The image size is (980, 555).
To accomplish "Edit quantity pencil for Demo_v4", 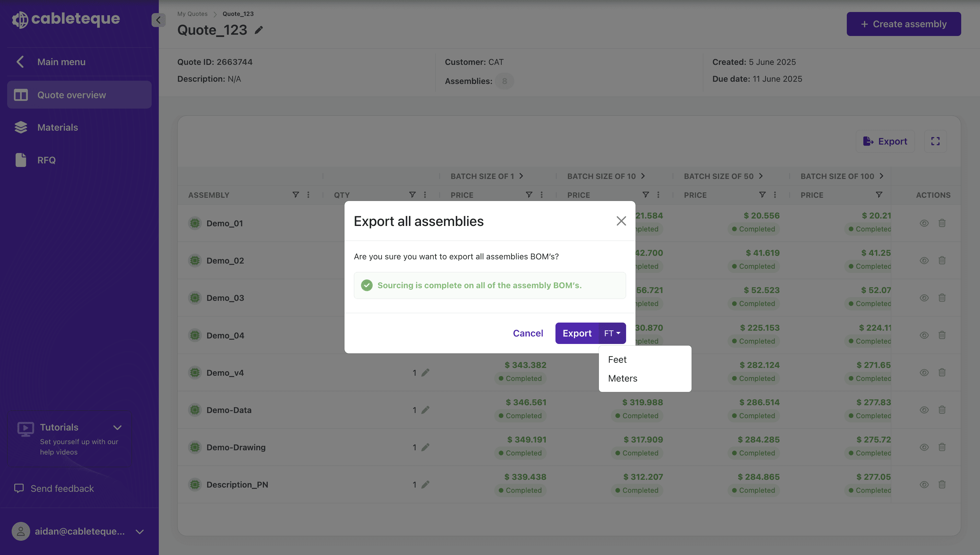I will point(425,372).
